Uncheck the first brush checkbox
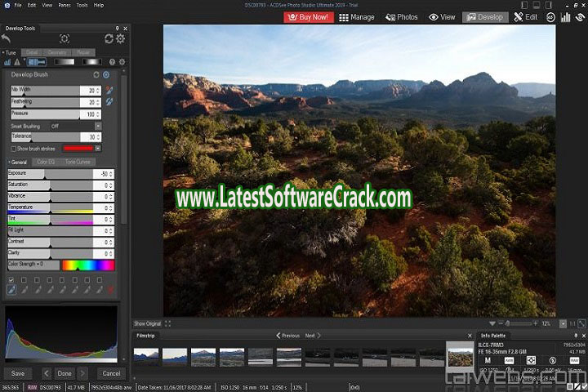 click(11, 280)
